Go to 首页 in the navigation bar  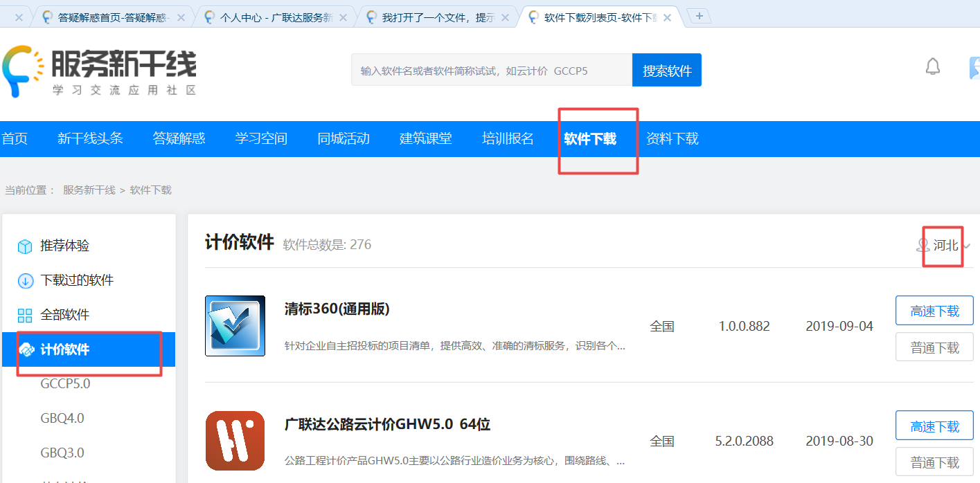[x=14, y=138]
